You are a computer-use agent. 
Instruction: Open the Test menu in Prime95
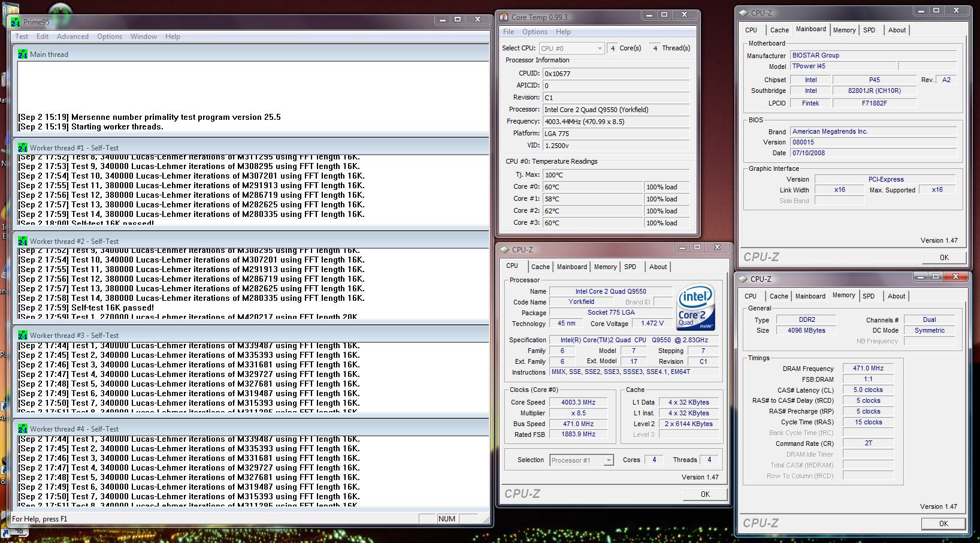(x=22, y=37)
